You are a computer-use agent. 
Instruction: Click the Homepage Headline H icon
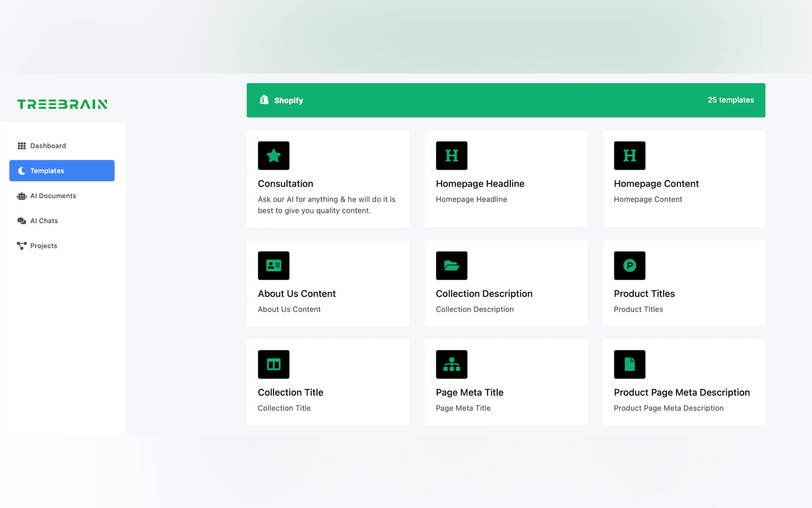(451, 155)
